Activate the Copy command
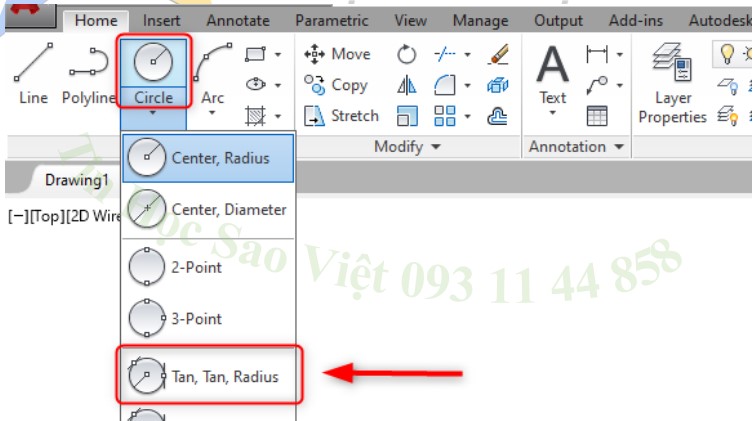756x421 pixels. 336,85
